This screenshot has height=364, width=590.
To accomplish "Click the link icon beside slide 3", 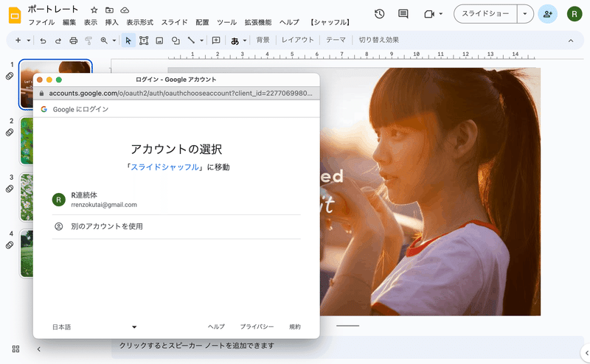I will [x=10, y=189].
